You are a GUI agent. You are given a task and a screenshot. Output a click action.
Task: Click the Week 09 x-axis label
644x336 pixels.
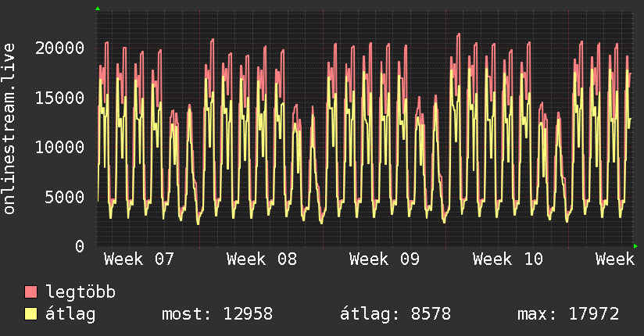click(385, 259)
